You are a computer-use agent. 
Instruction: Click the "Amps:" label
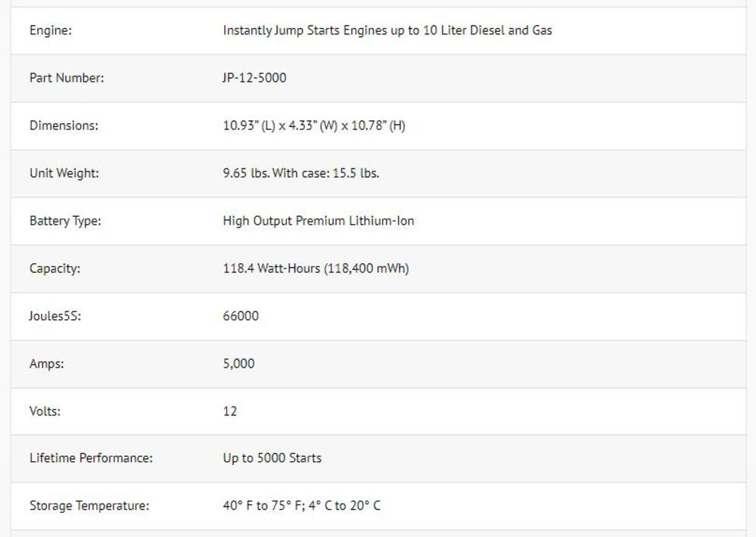click(x=47, y=364)
